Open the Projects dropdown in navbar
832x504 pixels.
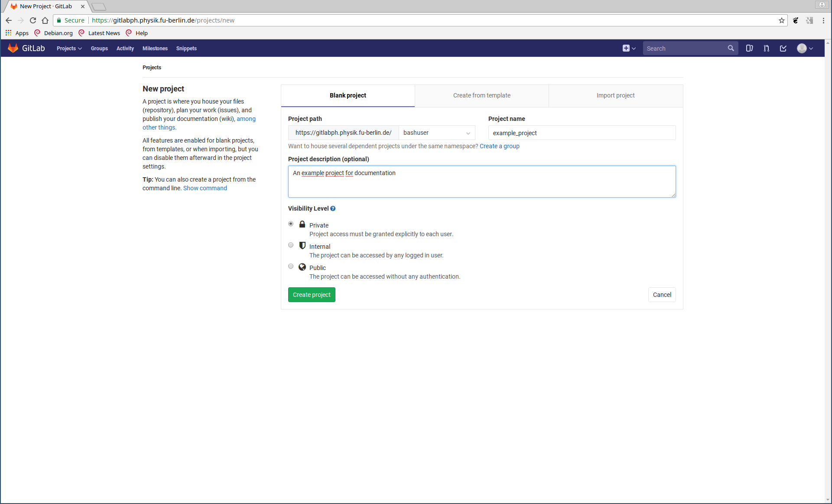pos(69,49)
